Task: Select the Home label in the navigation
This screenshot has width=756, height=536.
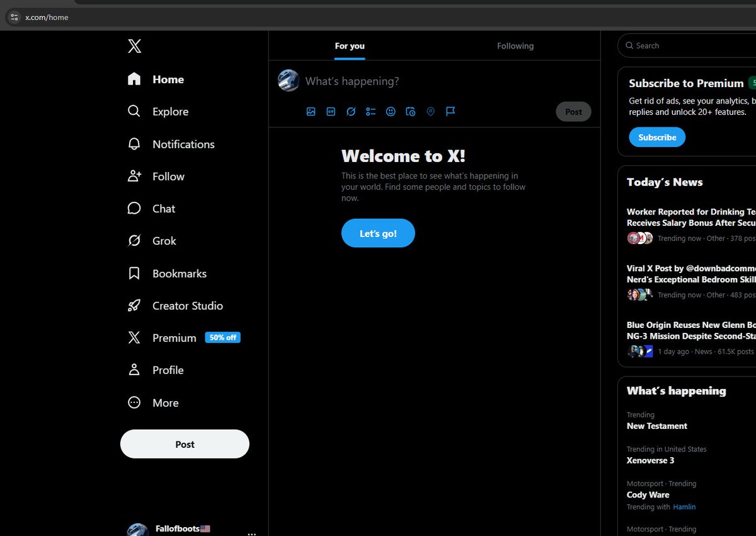Action: pyautogui.click(x=168, y=79)
